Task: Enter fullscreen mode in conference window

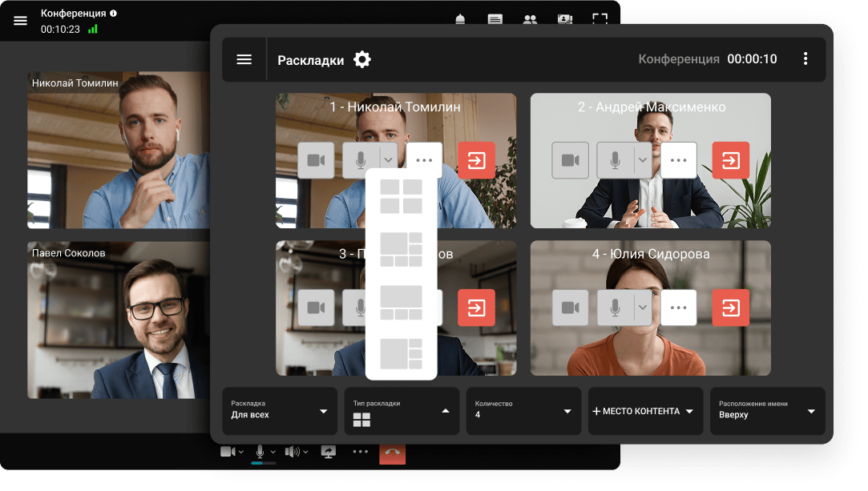Action: tap(600, 19)
